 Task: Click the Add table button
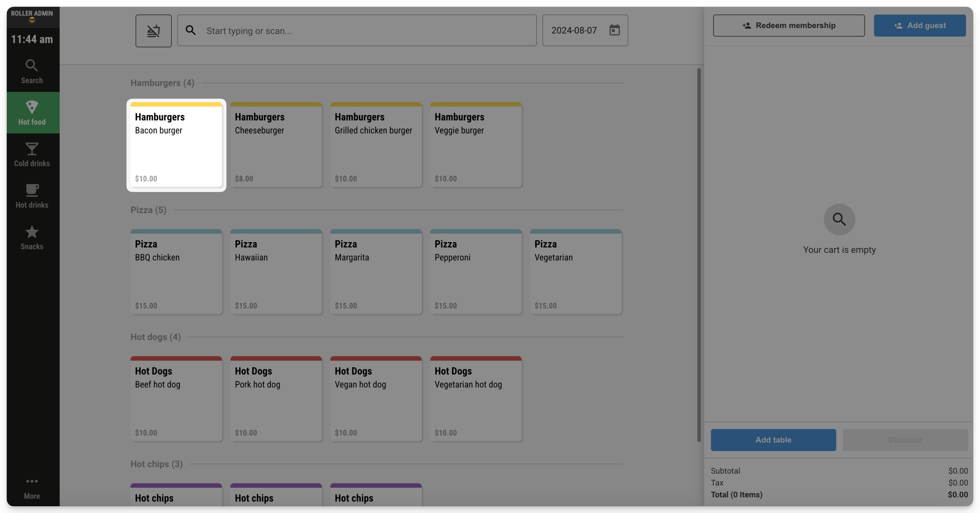[773, 440]
